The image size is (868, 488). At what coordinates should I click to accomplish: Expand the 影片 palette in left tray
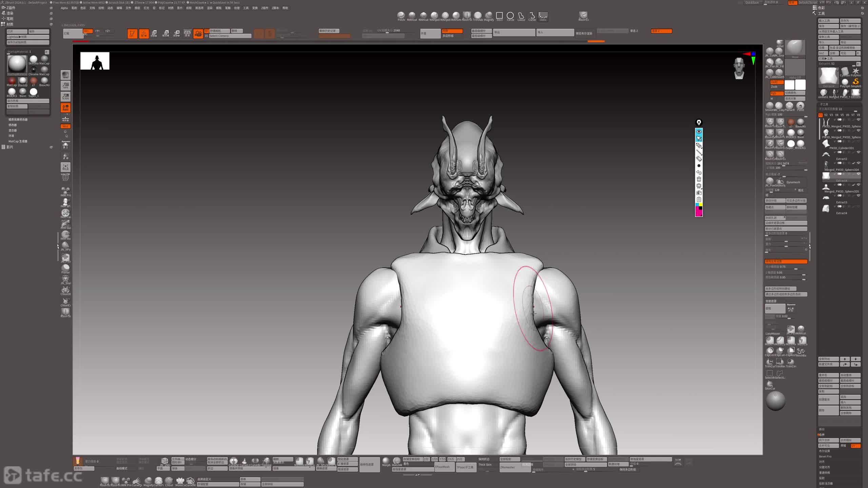(x=10, y=147)
